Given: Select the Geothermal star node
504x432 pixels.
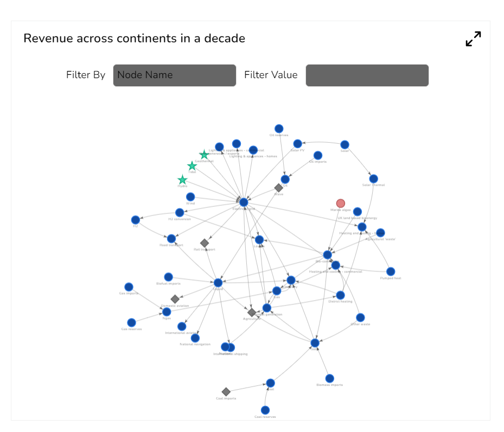Looking at the screenshot, I should 205,156.
